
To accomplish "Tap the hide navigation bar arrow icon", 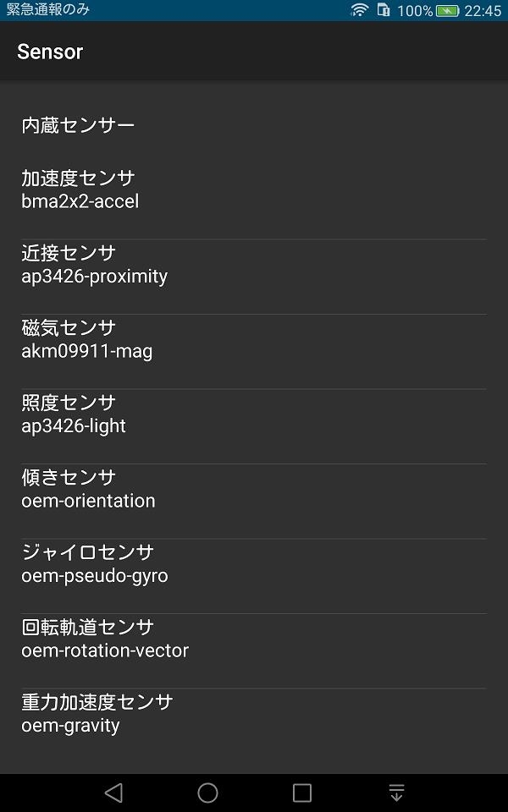I will 396,793.
